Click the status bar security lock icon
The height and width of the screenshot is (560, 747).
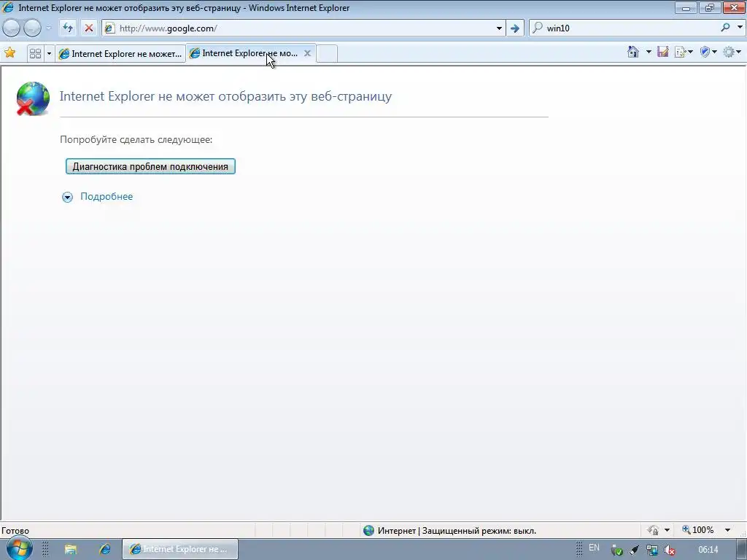point(653,530)
